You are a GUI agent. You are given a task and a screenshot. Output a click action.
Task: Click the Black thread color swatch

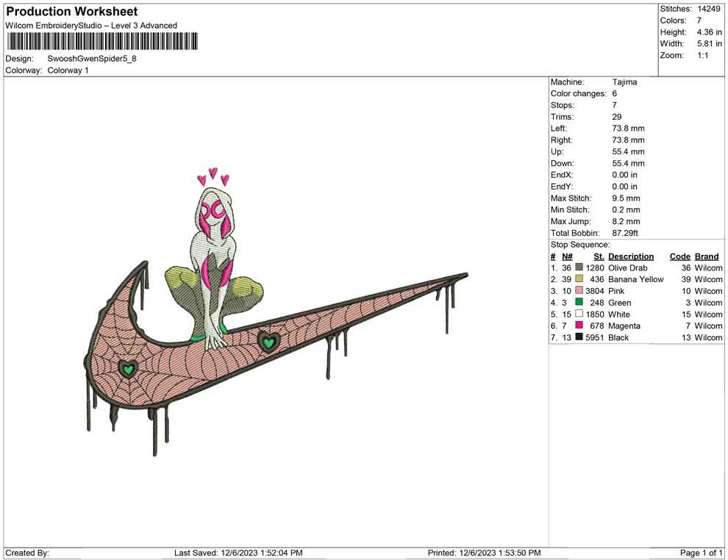[579, 337]
